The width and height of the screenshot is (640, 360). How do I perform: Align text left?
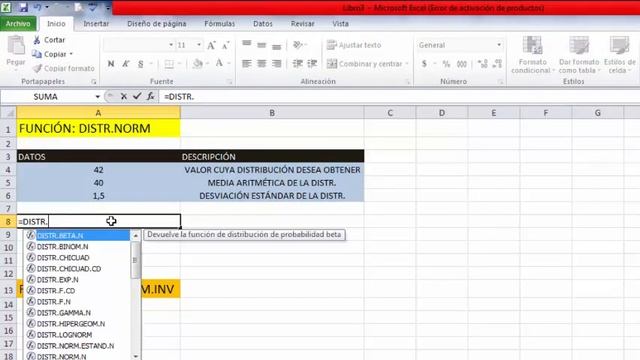pyautogui.click(x=247, y=64)
